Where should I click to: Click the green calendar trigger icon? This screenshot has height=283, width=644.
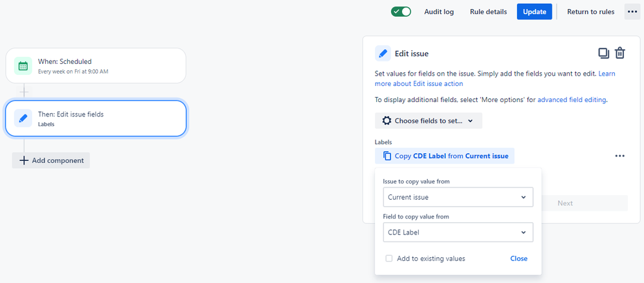[23, 66]
